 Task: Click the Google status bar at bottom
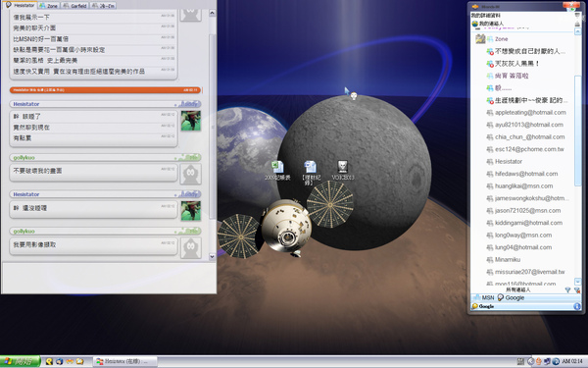(x=525, y=306)
